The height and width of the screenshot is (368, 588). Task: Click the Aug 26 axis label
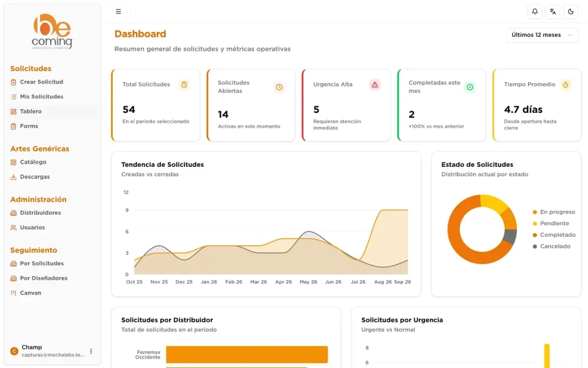382,282
